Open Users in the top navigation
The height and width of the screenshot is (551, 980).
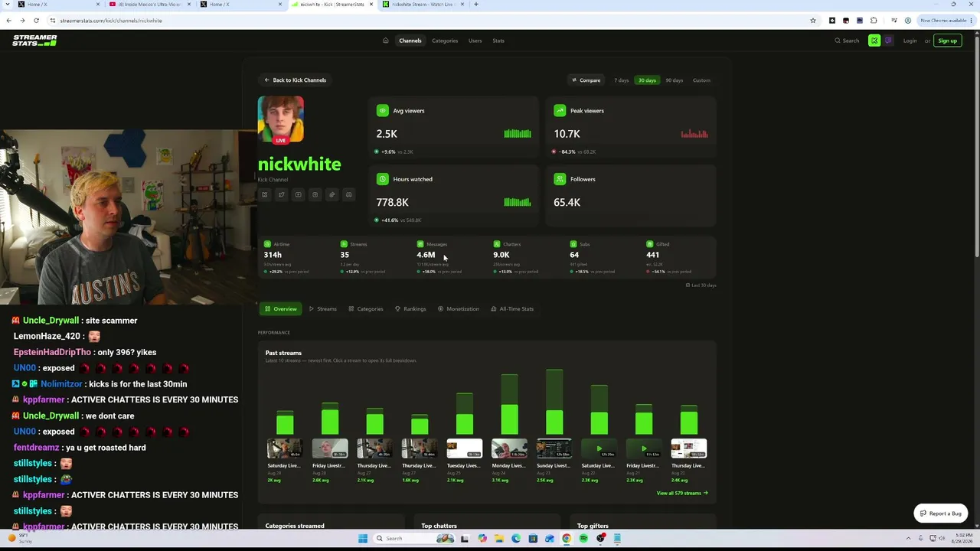(x=475, y=41)
